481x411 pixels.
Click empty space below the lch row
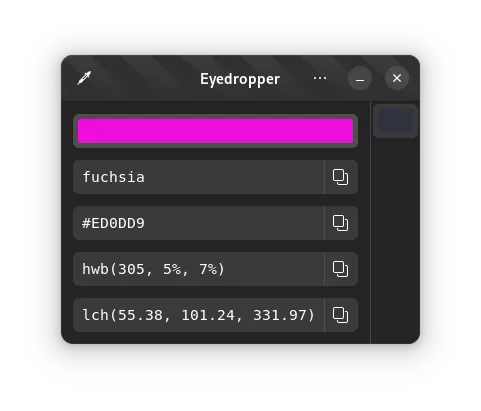coord(215,338)
